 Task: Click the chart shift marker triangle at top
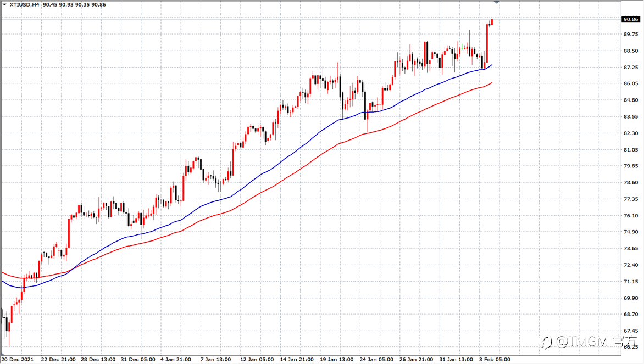tap(497, 2)
